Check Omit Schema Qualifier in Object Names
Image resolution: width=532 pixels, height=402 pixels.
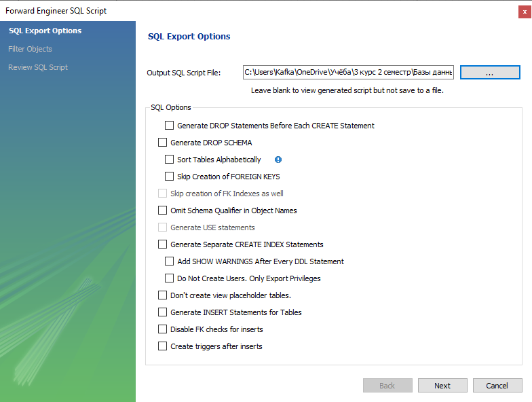[x=163, y=211]
